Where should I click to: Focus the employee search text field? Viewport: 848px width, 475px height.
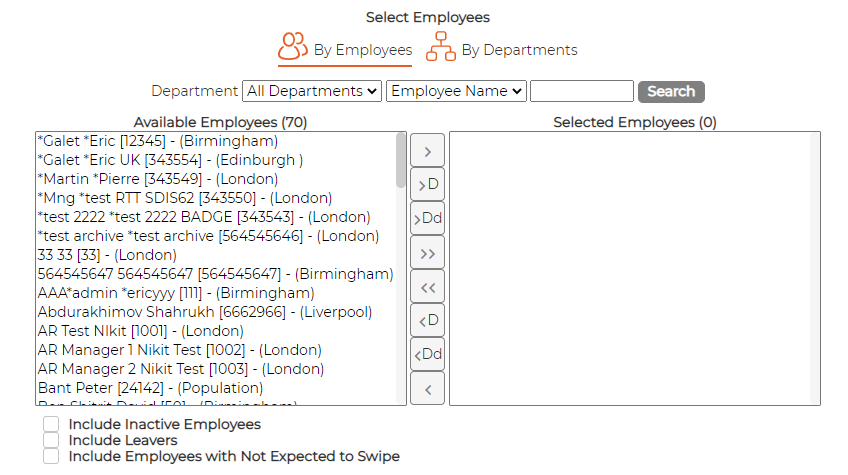tap(582, 91)
